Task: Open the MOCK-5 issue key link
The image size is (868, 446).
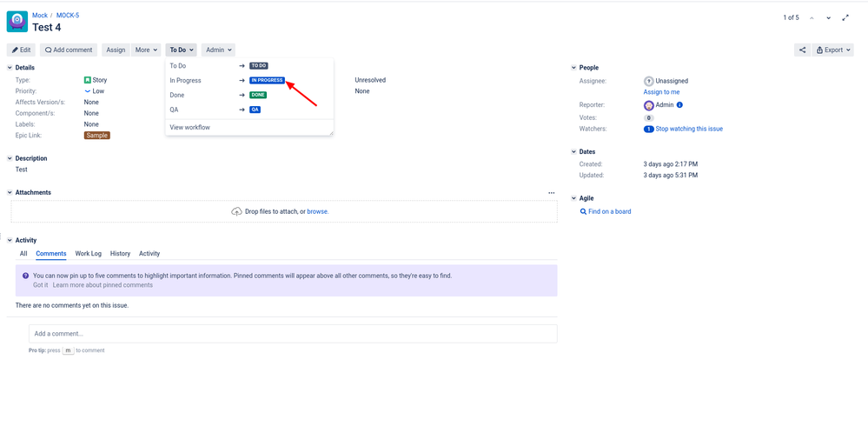Action: pyautogui.click(x=68, y=16)
